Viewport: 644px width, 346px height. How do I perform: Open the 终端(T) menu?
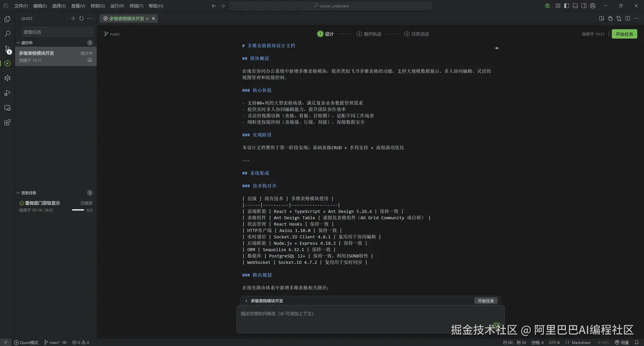point(136,6)
